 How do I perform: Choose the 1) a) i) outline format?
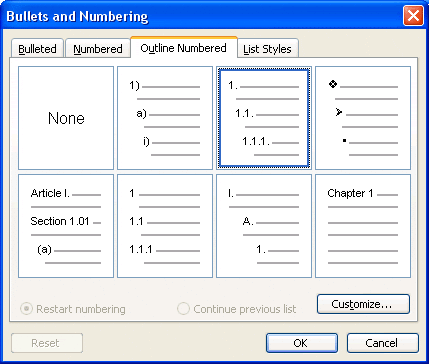pyautogui.click(x=165, y=118)
